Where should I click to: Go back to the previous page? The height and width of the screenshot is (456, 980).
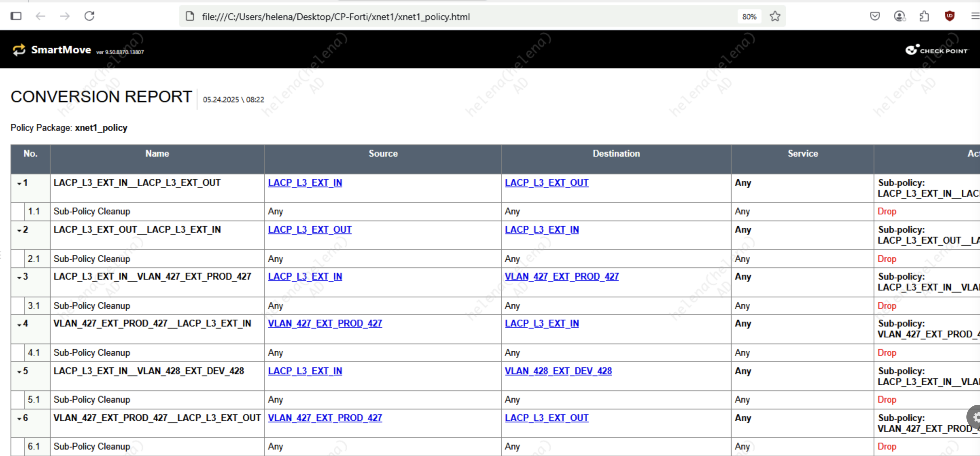40,16
